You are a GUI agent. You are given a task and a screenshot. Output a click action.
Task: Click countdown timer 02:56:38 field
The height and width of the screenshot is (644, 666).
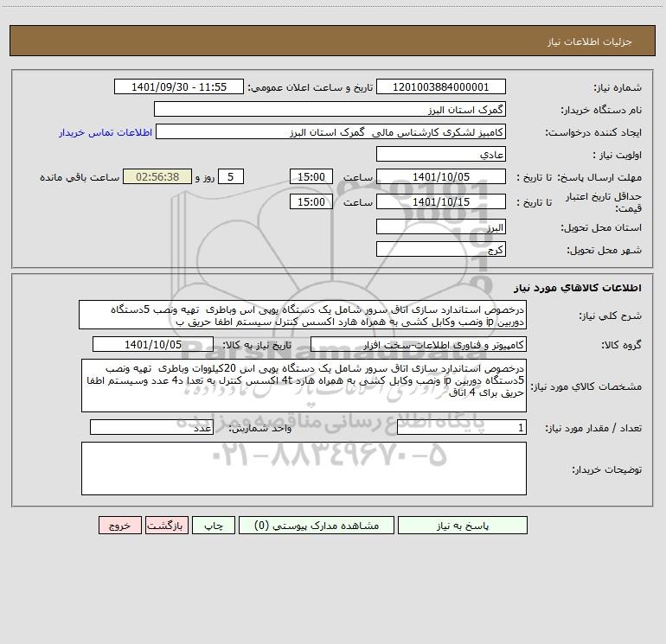(x=157, y=176)
